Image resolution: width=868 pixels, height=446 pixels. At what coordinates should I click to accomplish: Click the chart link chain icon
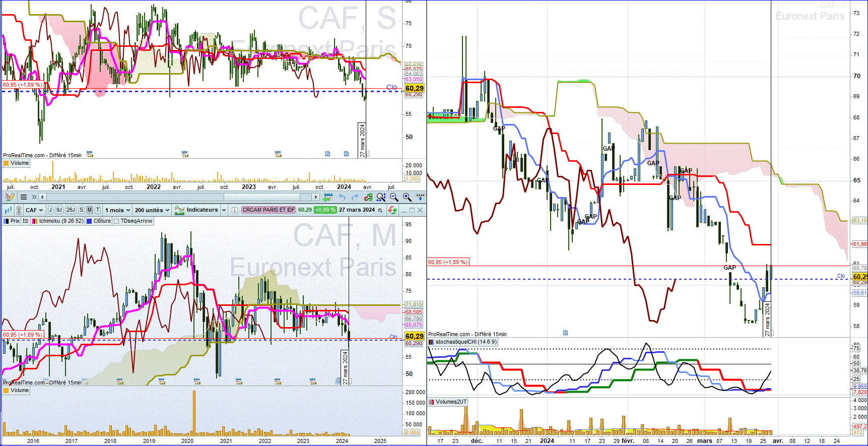[19, 210]
